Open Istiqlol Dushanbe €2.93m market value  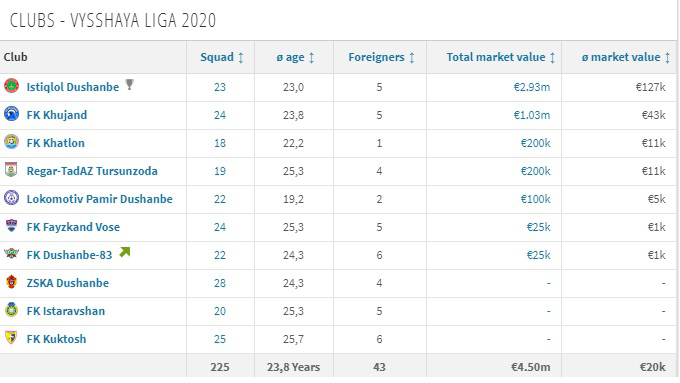[532, 87]
